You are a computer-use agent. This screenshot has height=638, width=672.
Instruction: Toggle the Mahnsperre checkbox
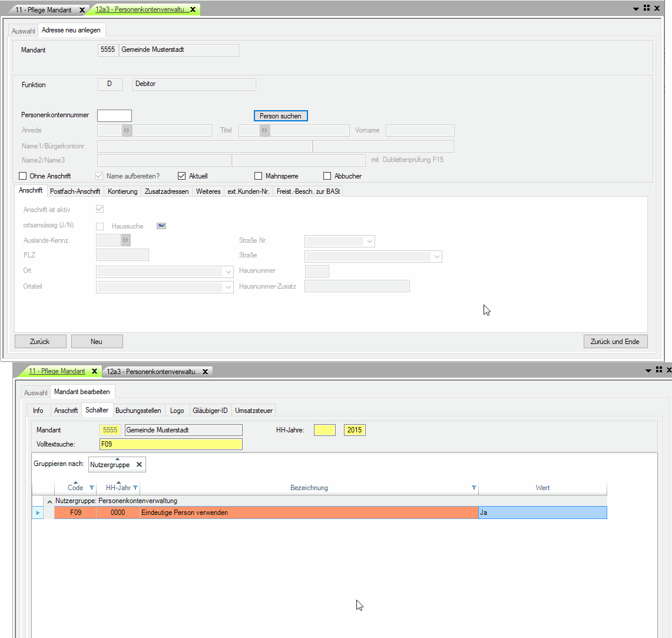[258, 176]
